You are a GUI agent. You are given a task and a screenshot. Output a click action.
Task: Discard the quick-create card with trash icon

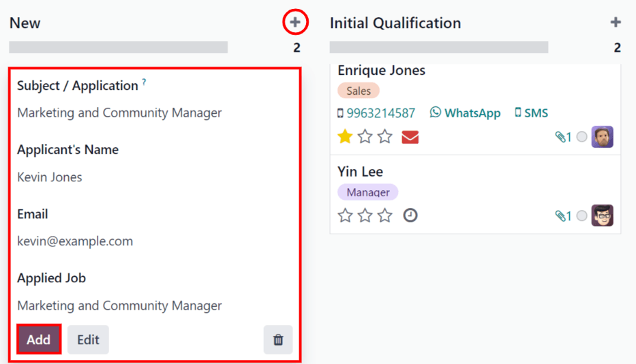pyautogui.click(x=278, y=339)
